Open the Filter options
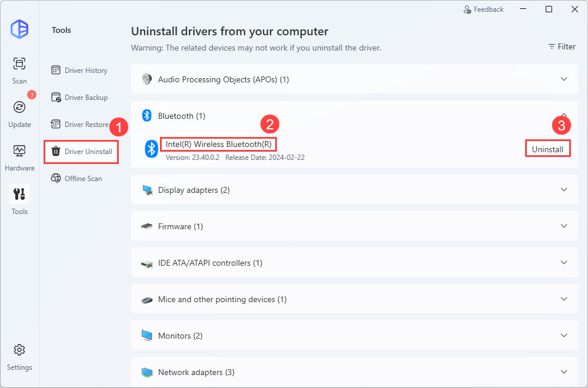The height and width of the screenshot is (388, 588). point(562,46)
